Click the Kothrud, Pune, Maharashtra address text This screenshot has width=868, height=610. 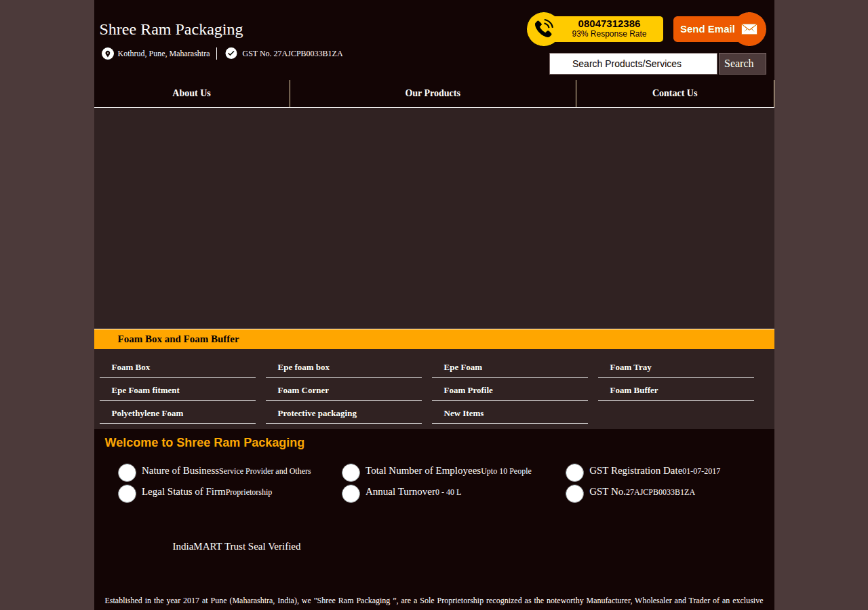click(163, 54)
